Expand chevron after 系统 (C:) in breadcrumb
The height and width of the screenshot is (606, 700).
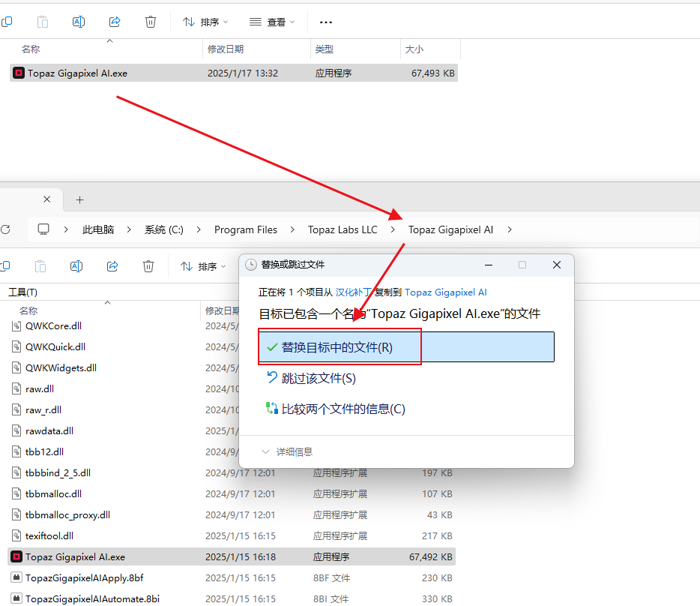point(199,229)
